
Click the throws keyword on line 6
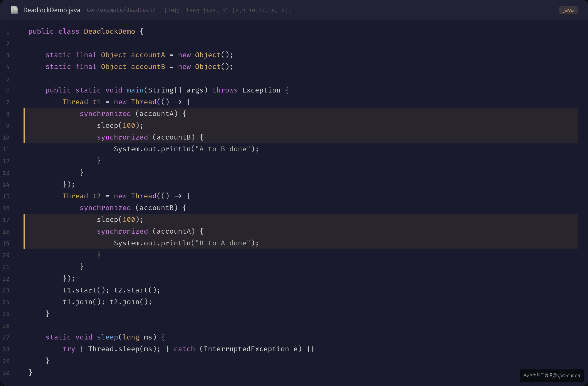[225, 90]
